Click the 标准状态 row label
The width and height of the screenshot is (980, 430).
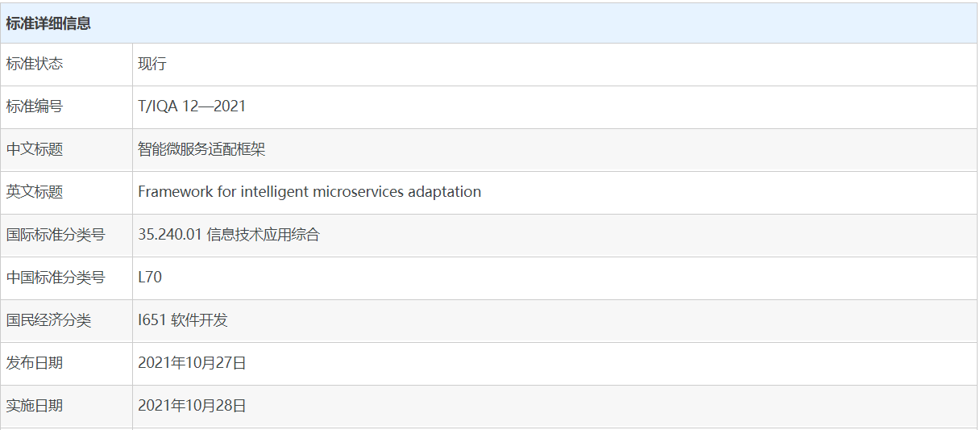pyautogui.click(x=35, y=64)
